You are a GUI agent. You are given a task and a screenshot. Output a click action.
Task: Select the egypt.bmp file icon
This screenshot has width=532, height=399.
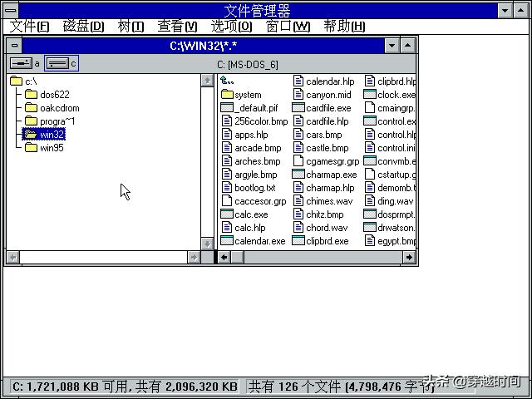370,241
